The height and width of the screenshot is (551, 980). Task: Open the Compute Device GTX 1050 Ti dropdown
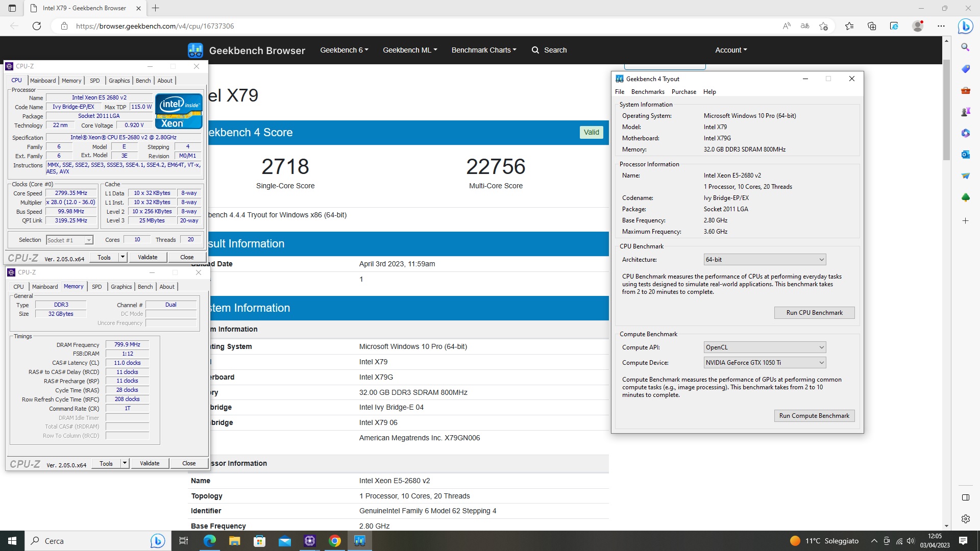765,363
